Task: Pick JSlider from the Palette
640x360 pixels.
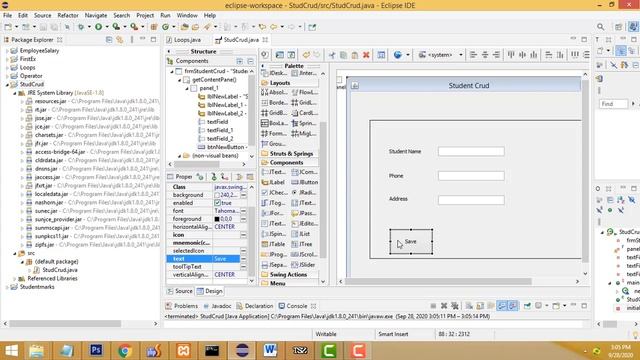Action: (x=304, y=265)
